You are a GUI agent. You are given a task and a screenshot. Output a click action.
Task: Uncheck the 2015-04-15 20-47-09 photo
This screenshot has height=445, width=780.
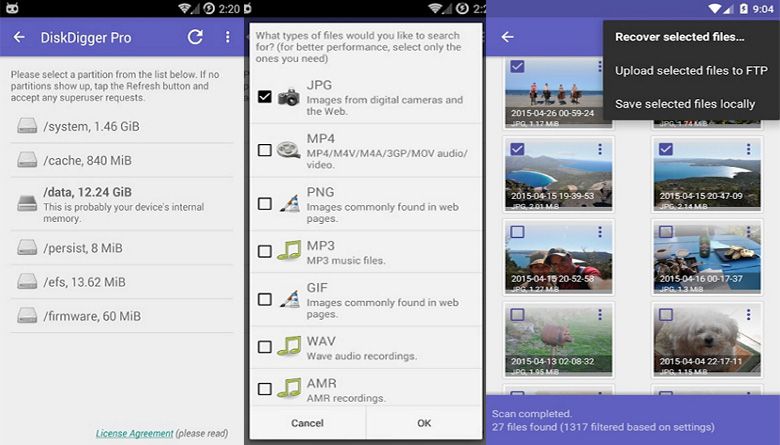click(666, 149)
